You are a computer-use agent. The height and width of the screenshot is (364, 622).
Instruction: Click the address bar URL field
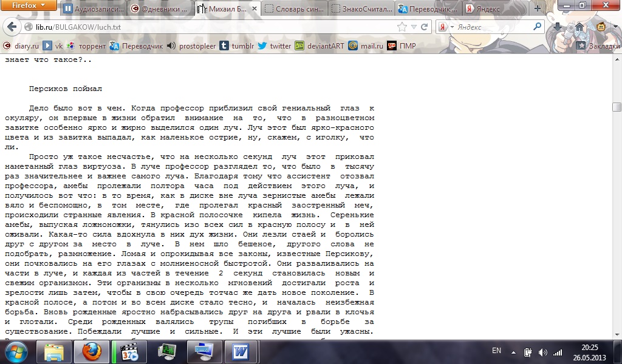coord(213,27)
